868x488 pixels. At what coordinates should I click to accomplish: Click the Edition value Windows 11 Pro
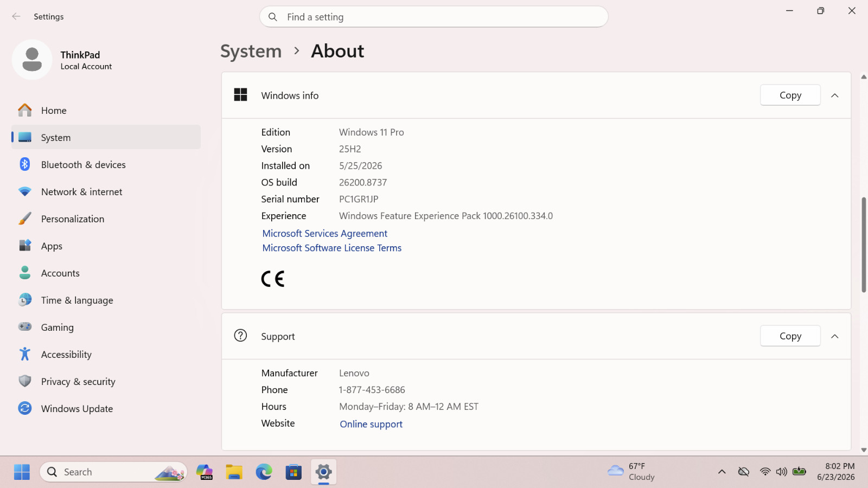pyautogui.click(x=372, y=132)
